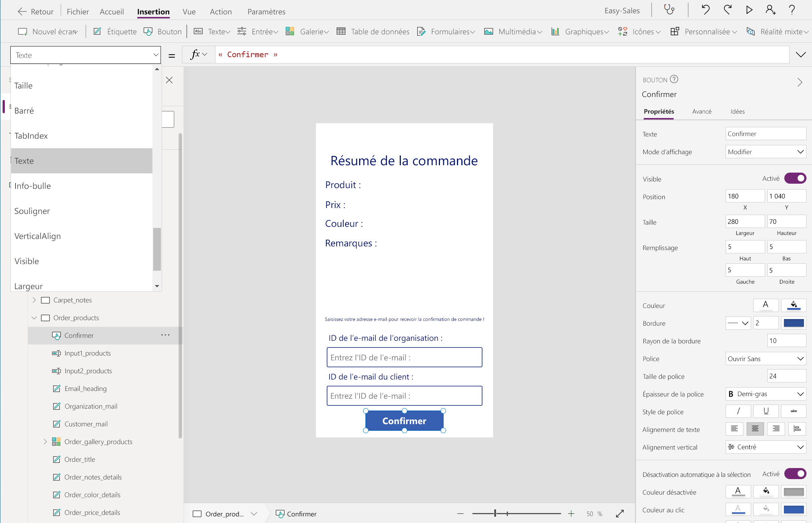Open the Vue tab
This screenshot has height=523, width=812.
[189, 11]
